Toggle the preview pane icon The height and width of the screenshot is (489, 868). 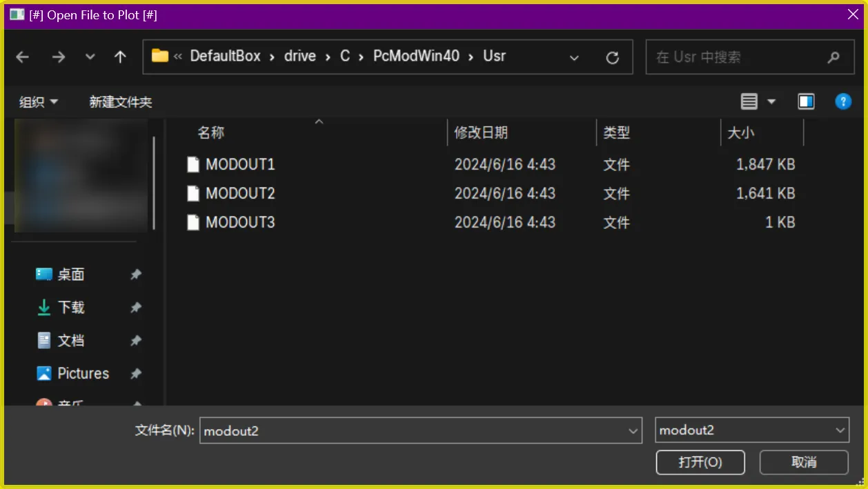tap(806, 102)
